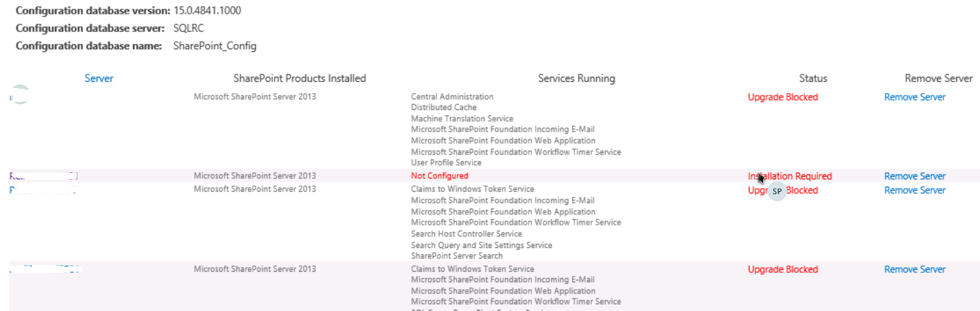Select the SharePoint_Config database name
Viewport: 980px width, 311px height.
(215, 46)
